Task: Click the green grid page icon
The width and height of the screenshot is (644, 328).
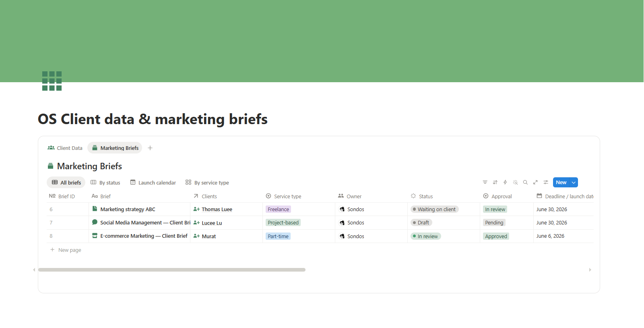Action: (x=52, y=81)
